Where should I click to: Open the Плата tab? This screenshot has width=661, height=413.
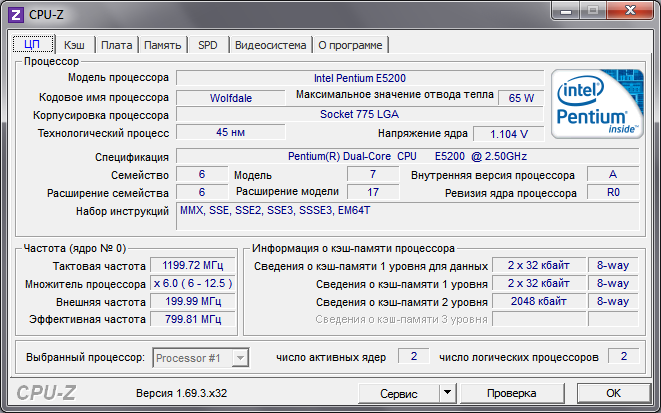pos(117,45)
